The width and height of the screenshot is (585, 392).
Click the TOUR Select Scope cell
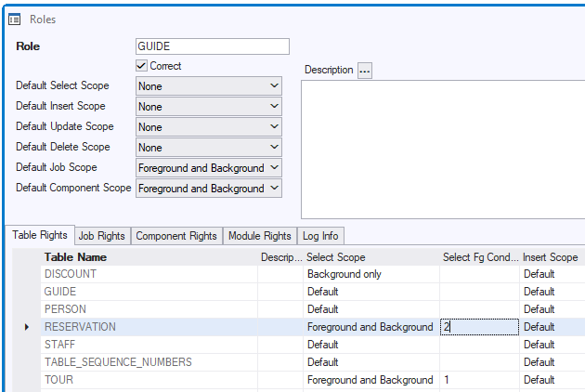[x=370, y=380]
